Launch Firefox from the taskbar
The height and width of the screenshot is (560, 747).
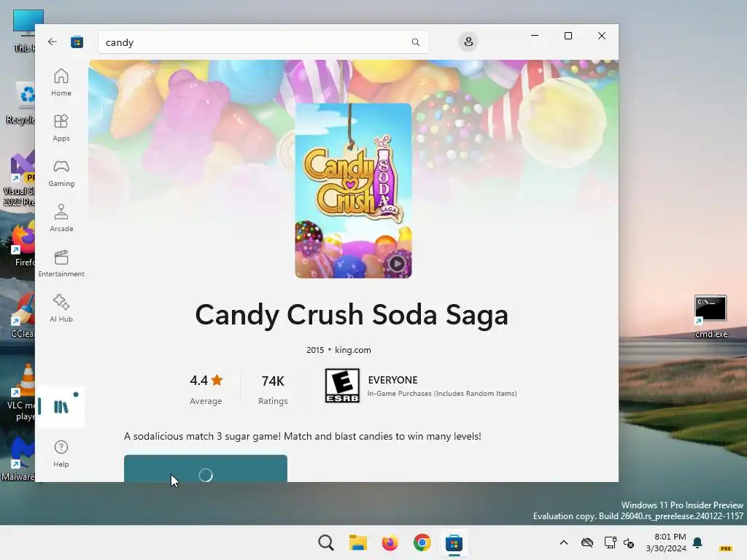tap(390, 542)
